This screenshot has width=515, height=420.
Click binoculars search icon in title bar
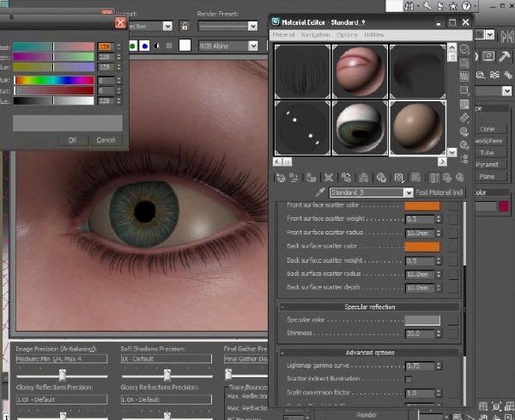coord(409,6)
